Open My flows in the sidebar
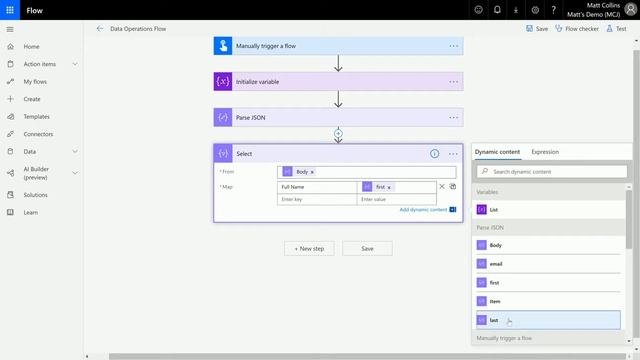 35,82
